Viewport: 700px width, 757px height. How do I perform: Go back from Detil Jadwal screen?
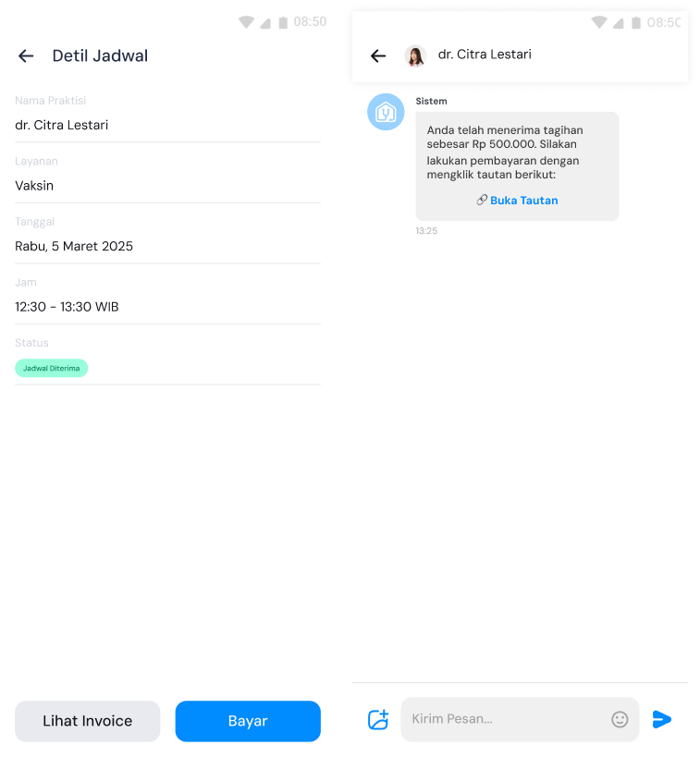pyautogui.click(x=26, y=56)
